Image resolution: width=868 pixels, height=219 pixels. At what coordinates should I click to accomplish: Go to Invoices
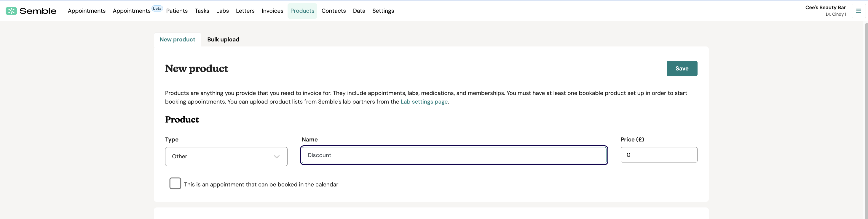click(x=272, y=11)
